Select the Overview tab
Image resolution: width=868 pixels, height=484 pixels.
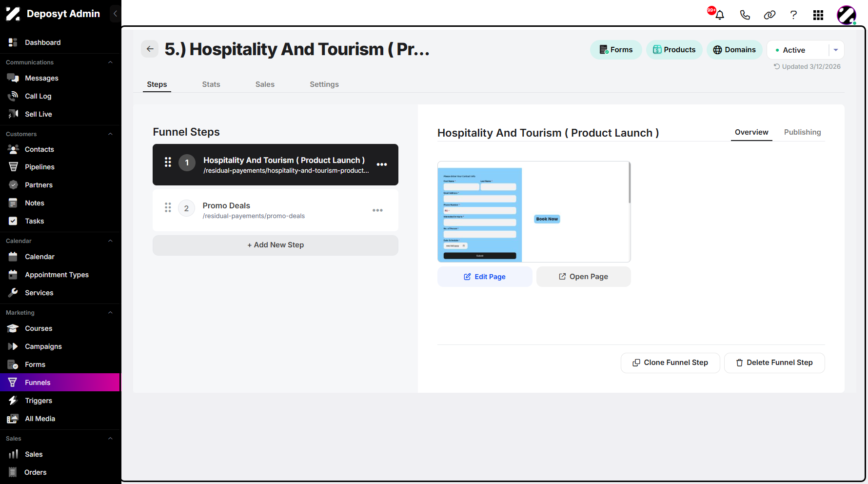click(751, 132)
